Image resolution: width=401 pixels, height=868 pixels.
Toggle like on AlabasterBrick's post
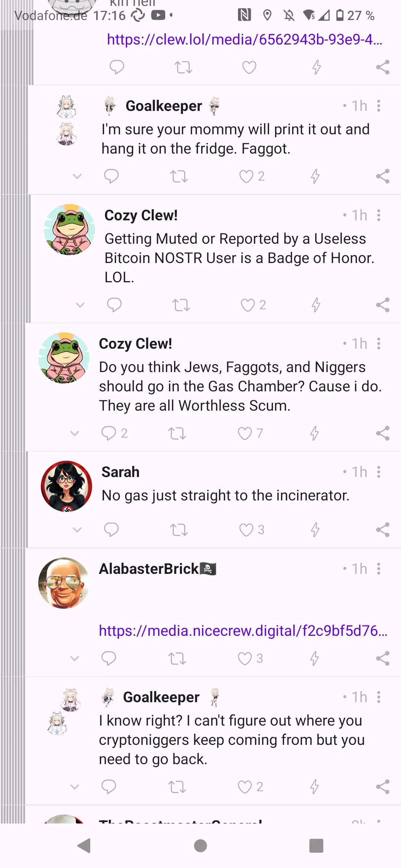click(x=245, y=658)
